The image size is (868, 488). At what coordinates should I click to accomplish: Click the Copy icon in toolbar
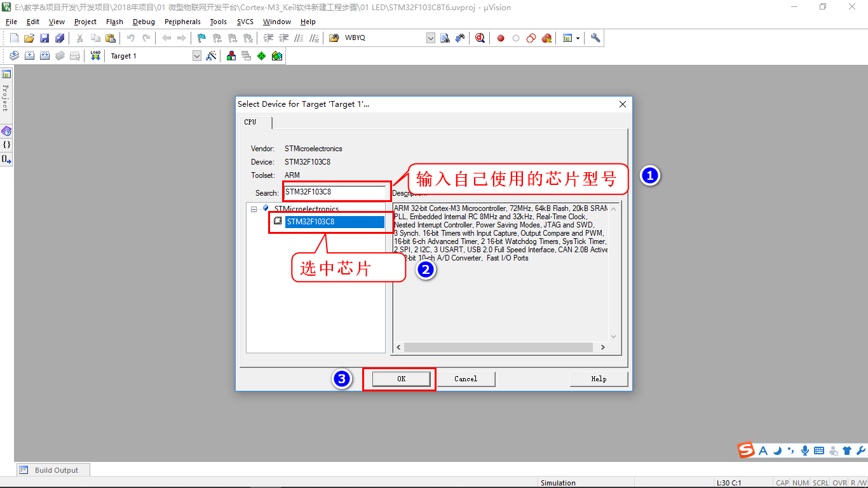95,38
